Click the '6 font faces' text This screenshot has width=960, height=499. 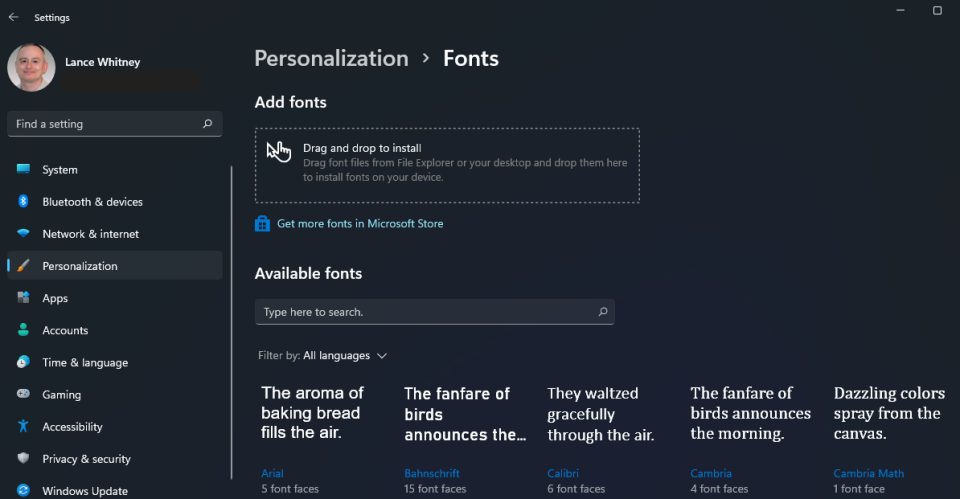click(576, 489)
